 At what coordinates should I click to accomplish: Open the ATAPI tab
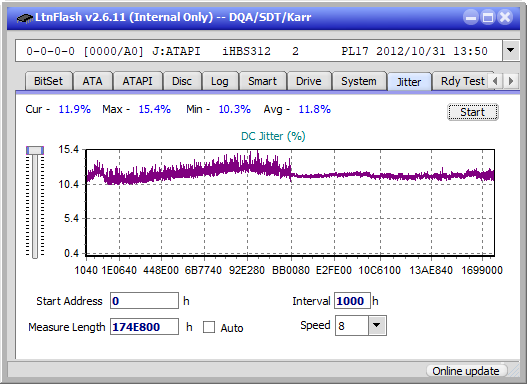137,81
